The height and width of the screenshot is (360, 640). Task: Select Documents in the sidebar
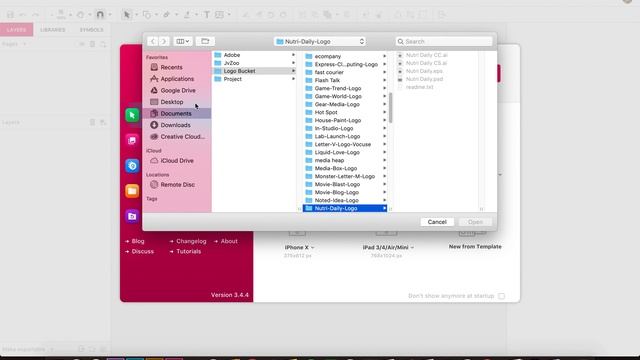click(176, 113)
